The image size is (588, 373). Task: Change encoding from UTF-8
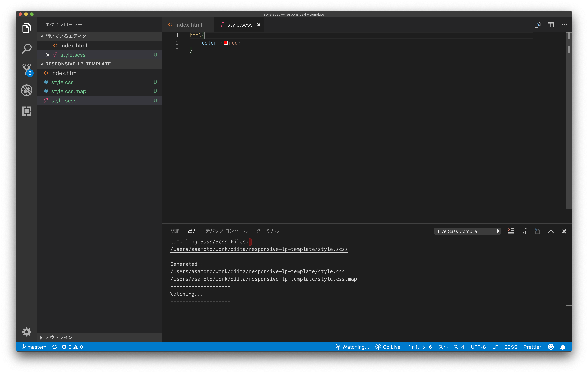[478, 347]
